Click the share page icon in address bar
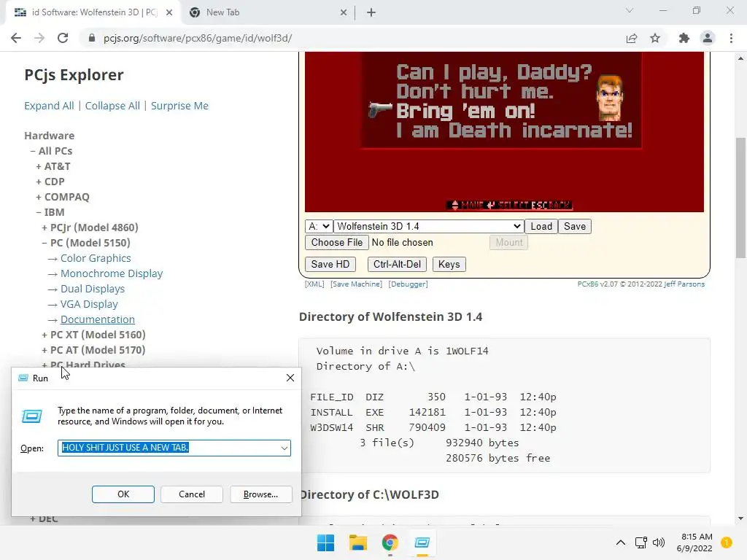The width and height of the screenshot is (747, 560). click(x=632, y=38)
